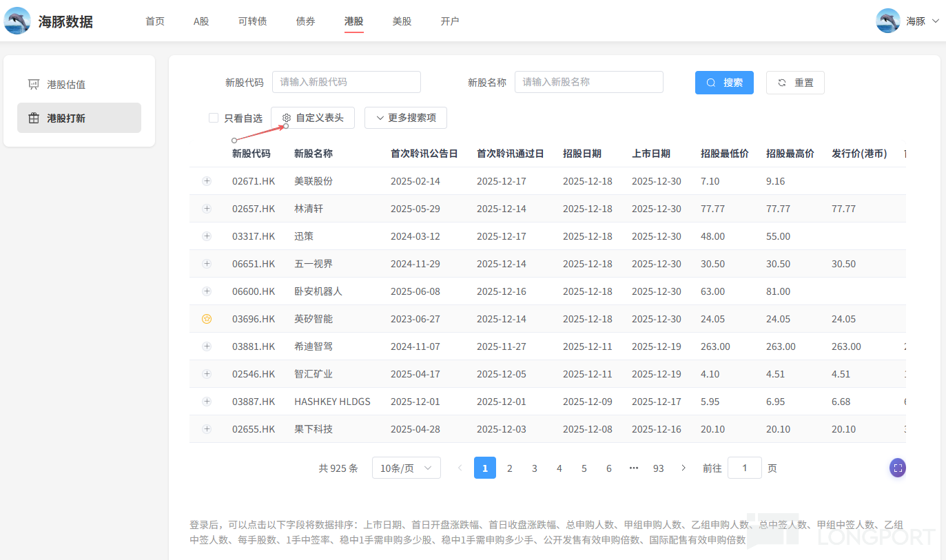Image resolution: width=946 pixels, height=560 pixels.
Task: Click the 港股打新 gift icon in the sidebar
Action: (x=33, y=118)
